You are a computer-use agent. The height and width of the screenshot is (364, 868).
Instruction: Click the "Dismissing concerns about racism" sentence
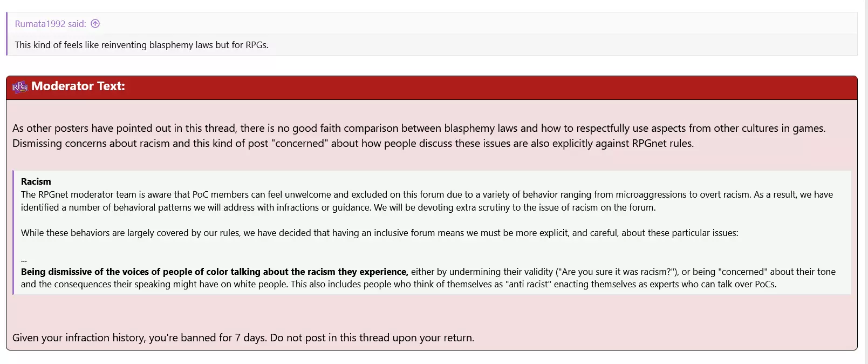coord(353,144)
